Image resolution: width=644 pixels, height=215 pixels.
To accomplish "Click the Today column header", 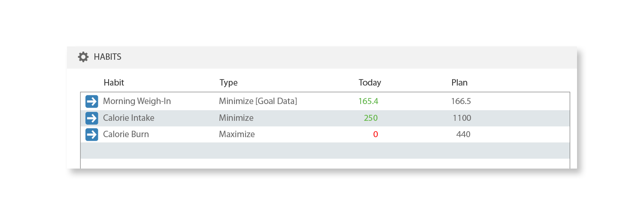I will (x=370, y=83).
